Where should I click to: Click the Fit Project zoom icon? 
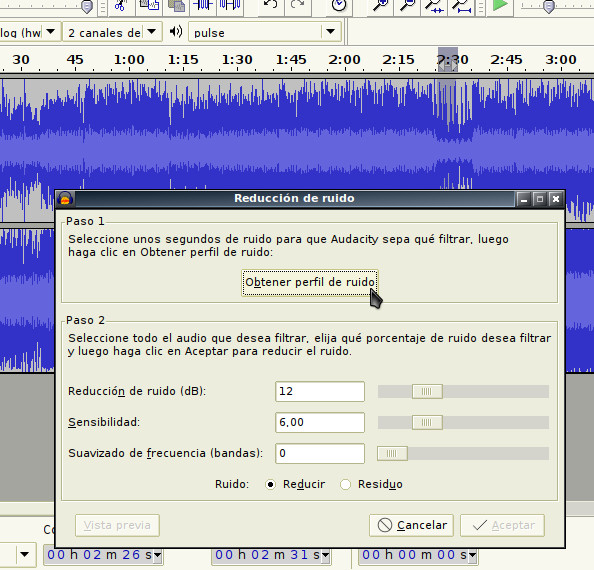461,5
